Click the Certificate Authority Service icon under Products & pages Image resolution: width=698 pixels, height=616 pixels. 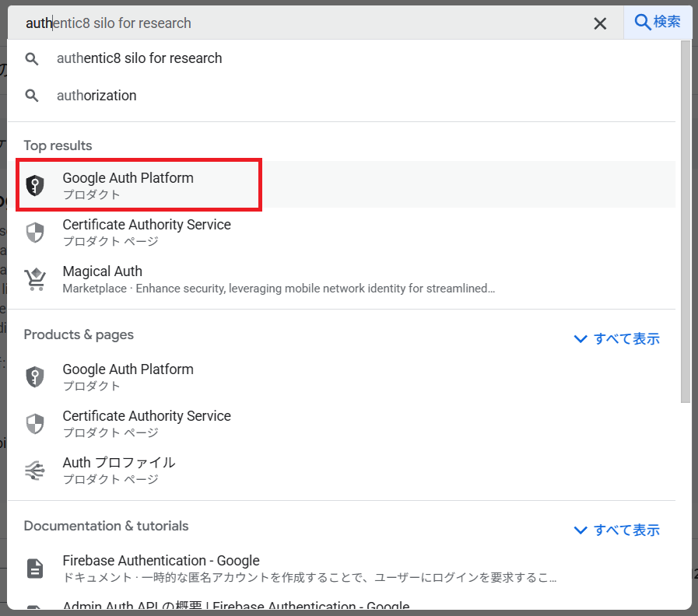click(35, 423)
